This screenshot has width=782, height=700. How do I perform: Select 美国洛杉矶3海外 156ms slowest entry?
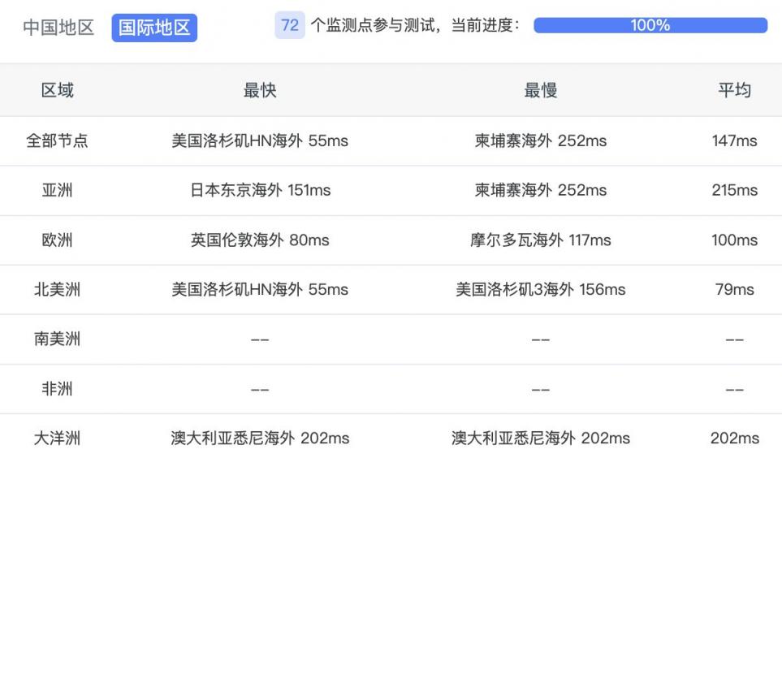pyautogui.click(x=540, y=290)
